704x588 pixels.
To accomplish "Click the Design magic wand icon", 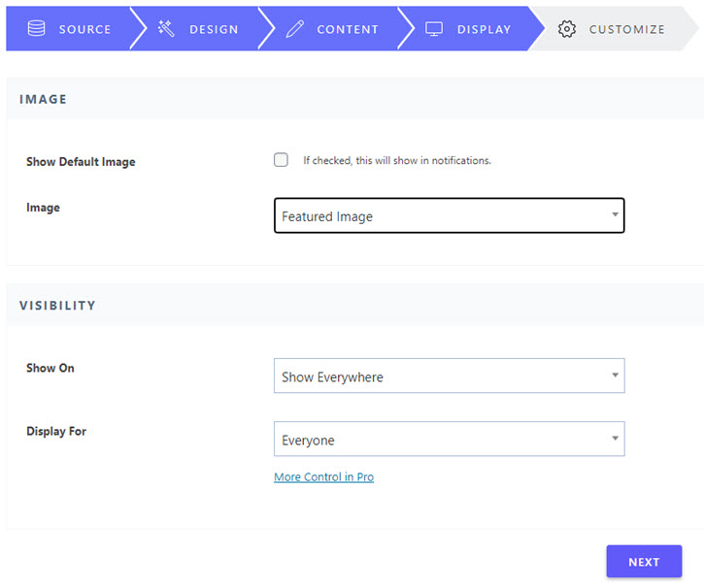I will [166, 28].
